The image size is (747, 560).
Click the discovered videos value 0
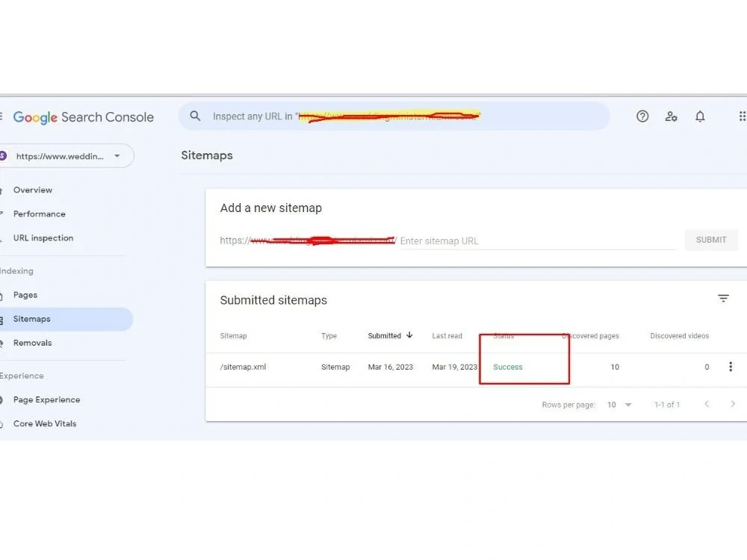[707, 367]
